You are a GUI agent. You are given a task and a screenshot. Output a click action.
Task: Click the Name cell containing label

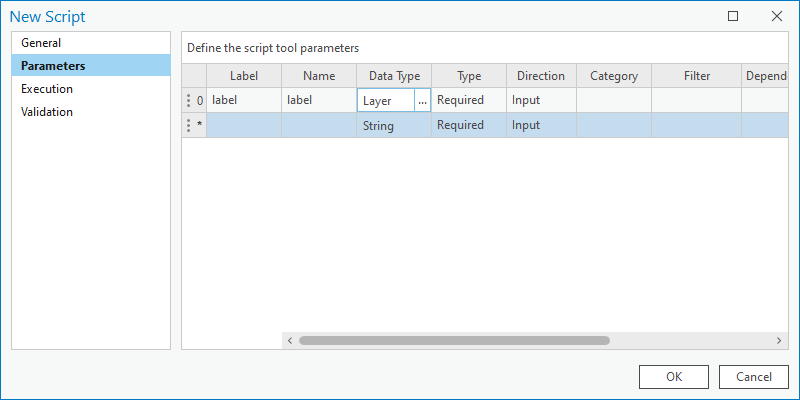319,100
